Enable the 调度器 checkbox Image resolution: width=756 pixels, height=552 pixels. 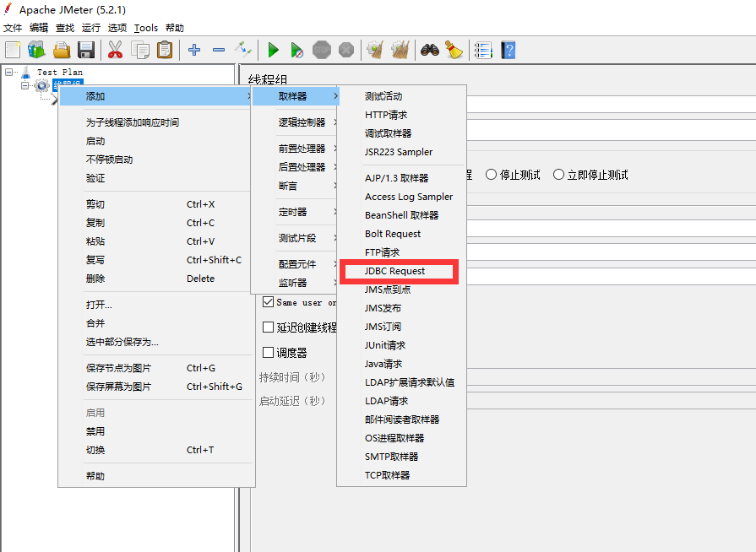tap(269, 352)
